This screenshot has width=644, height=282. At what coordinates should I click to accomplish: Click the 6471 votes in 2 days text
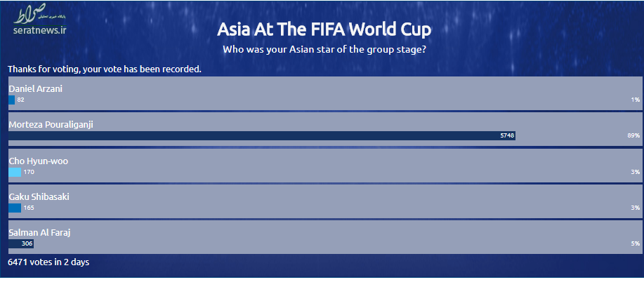[48, 262]
